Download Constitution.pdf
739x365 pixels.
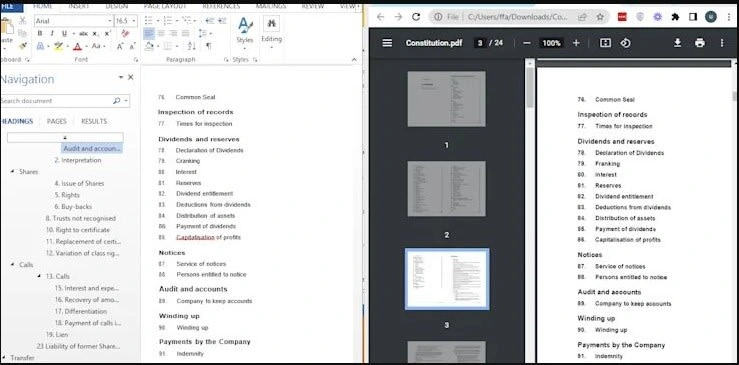coord(677,43)
